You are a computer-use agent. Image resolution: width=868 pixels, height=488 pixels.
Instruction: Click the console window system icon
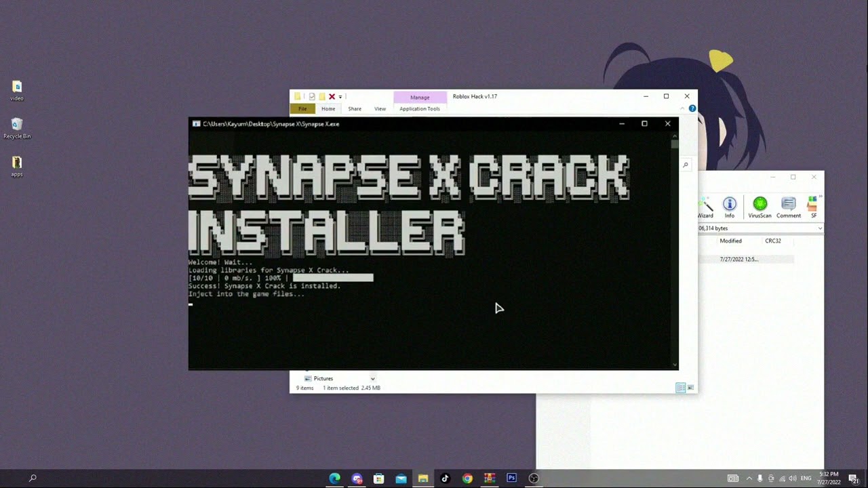click(x=196, y=124)
